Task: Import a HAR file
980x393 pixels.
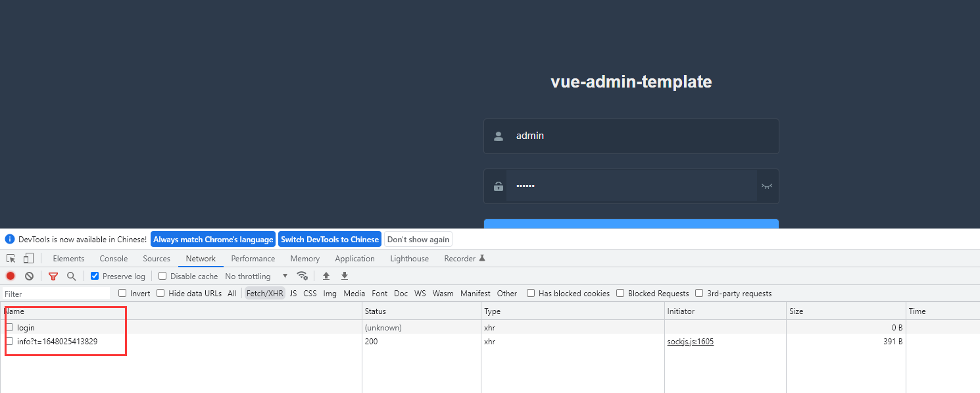Action: 326,276
